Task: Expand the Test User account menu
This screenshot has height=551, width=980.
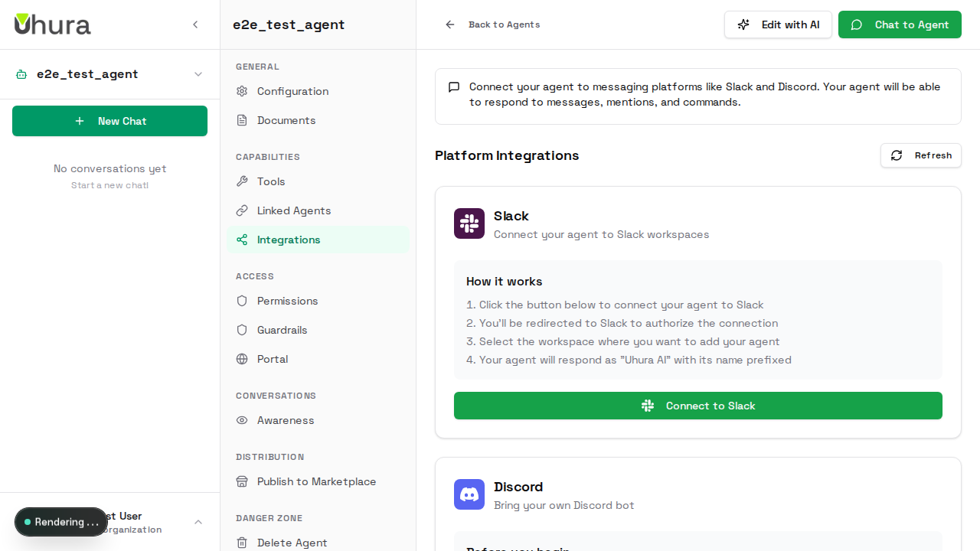Action: point(198,522)
